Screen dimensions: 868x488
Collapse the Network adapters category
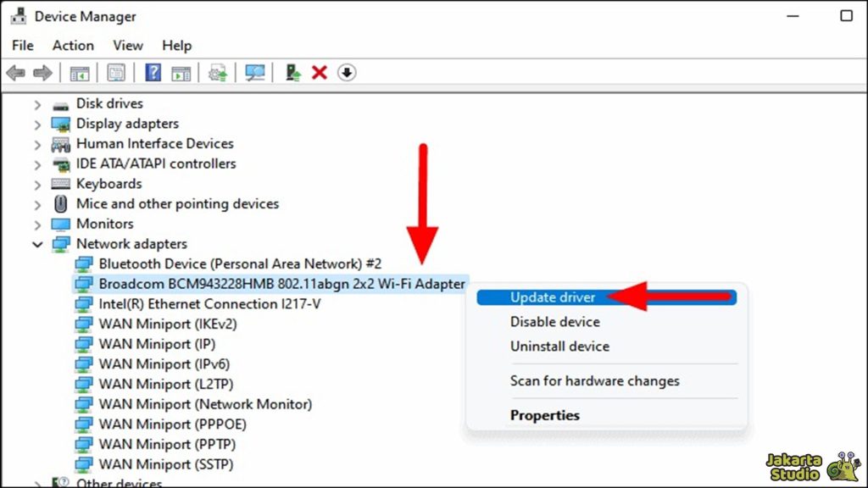point(37,243)
